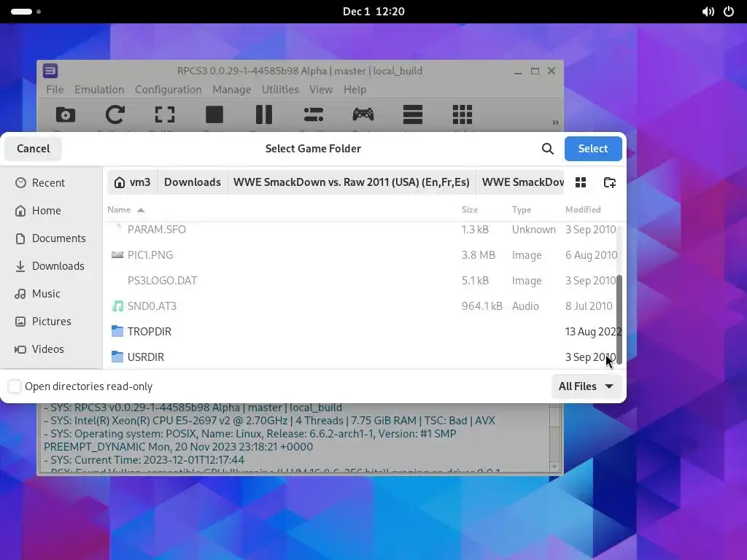Click the 964.1 kB size value

tap(481, 306)
